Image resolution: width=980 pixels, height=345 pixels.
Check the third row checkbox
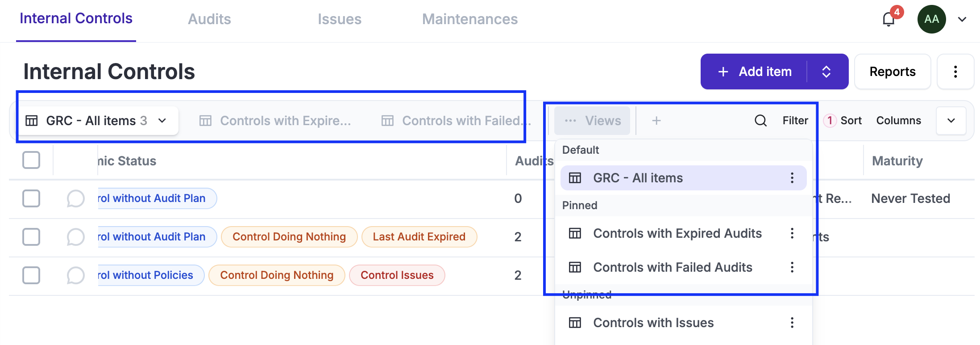tap(31, 275)
